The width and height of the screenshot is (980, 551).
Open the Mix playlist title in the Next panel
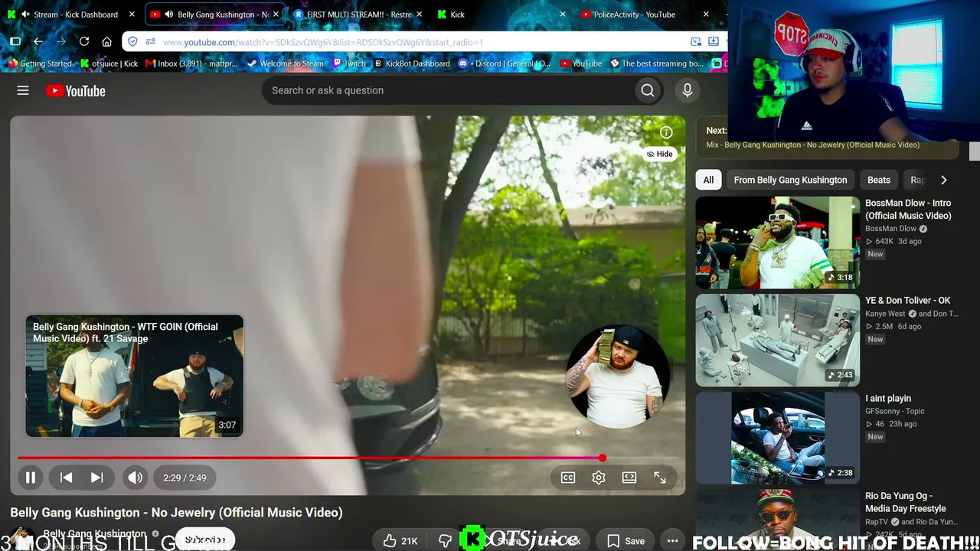(x=813, y=145)
